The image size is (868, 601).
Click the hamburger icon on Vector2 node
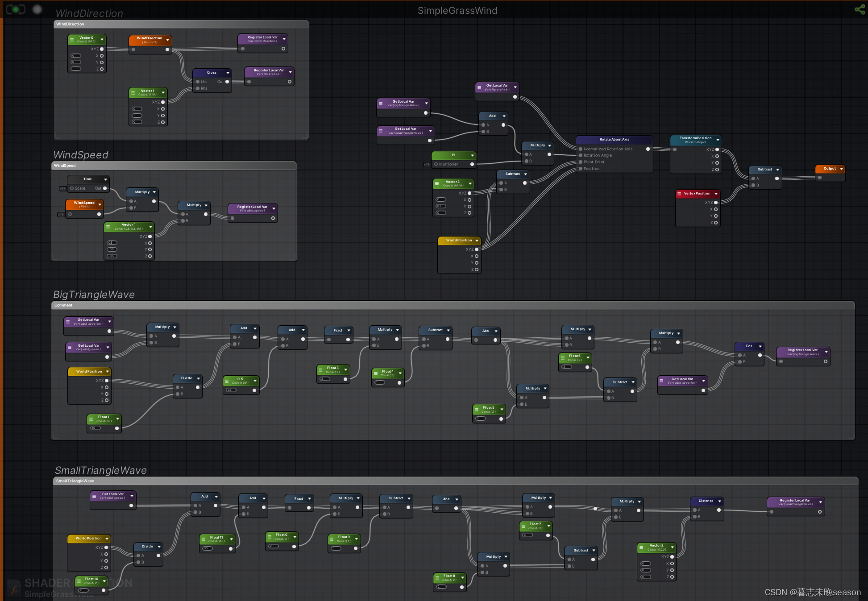641,547
